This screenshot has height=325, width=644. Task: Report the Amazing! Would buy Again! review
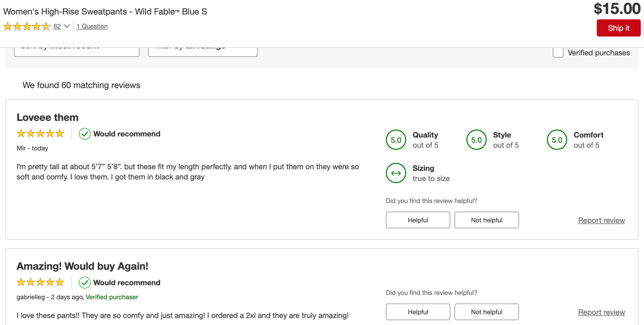pos(601,312)
